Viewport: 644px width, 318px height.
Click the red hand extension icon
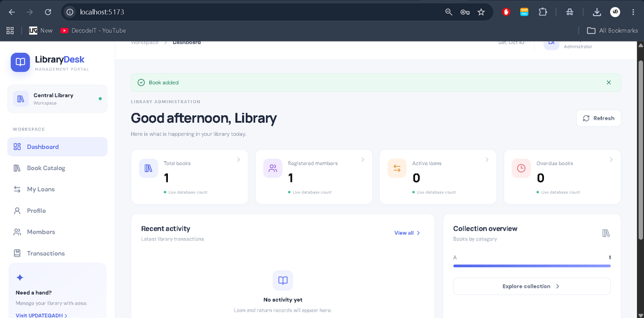point(506,13)
